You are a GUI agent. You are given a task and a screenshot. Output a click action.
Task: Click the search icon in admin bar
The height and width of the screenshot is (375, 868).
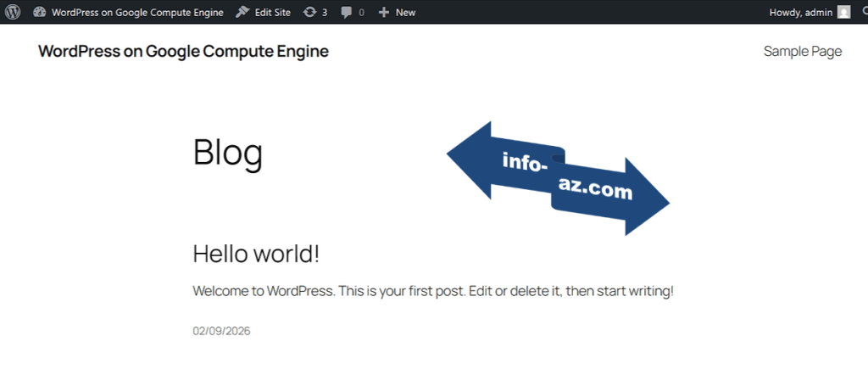coord(864,13)
